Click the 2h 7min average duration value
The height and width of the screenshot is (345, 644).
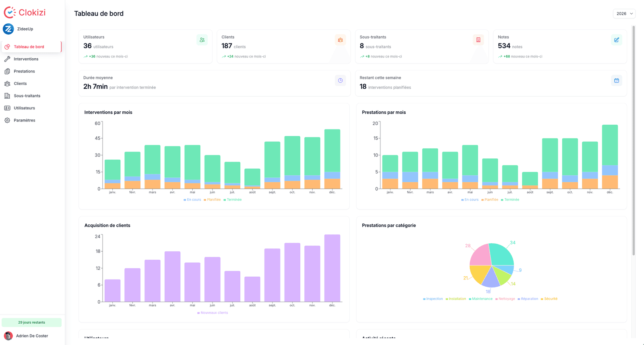click(x=95, y=86)
